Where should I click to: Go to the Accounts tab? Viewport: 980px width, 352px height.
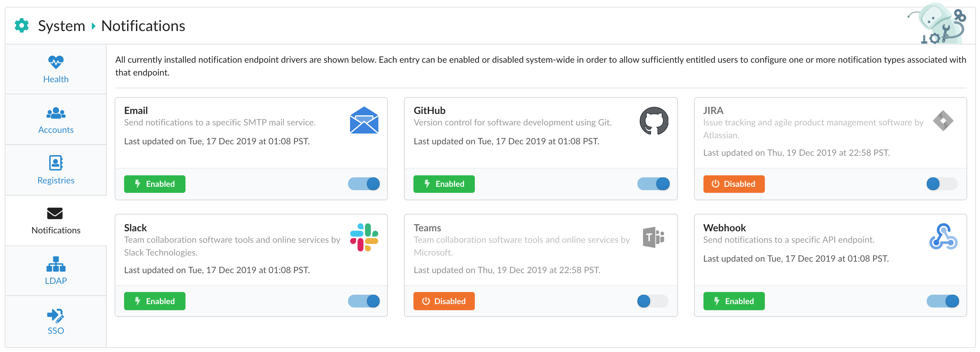coord(56,120)
